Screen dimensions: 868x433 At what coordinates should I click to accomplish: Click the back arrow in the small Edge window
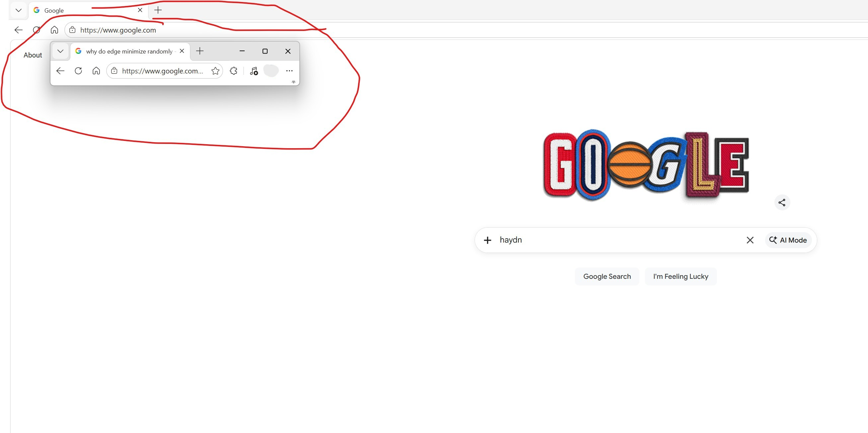[60, 71]
